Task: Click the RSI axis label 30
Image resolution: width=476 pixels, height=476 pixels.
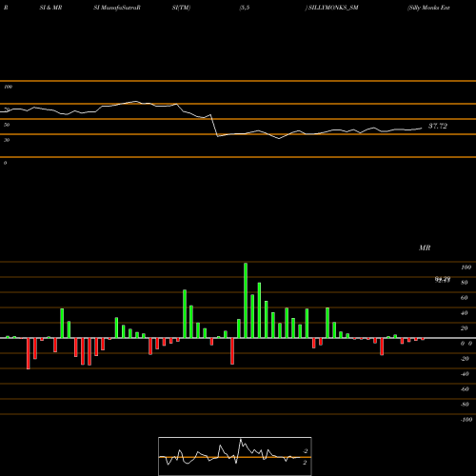Action: 7,140
